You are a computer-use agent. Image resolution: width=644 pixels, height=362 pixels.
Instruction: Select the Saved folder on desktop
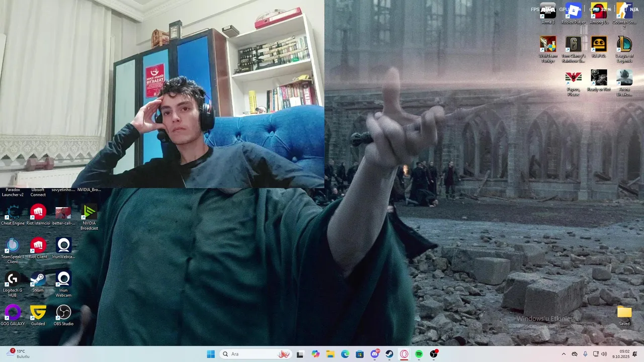pyautogui.click(x=624, y=316)
